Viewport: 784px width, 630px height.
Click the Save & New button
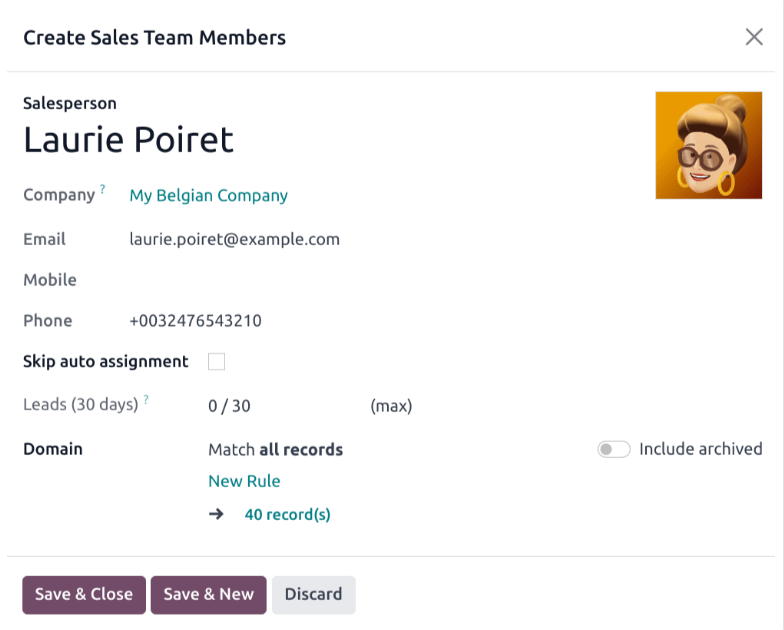[x=208, y=594]
